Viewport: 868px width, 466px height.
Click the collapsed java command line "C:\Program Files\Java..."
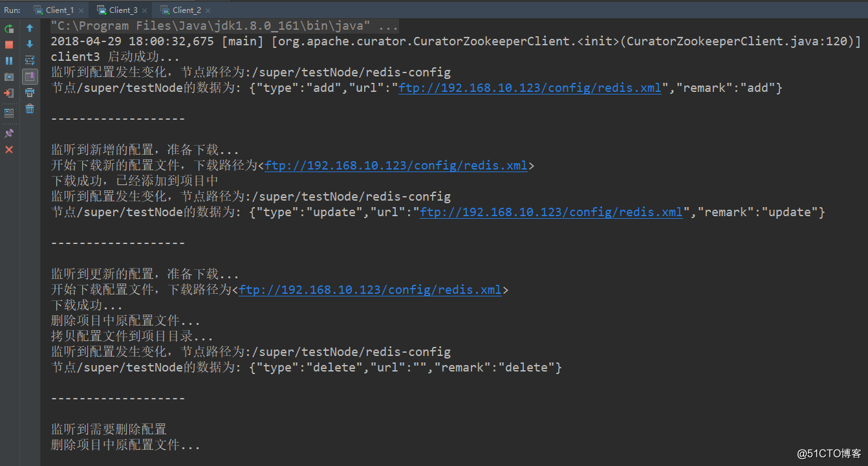point(224,26)
